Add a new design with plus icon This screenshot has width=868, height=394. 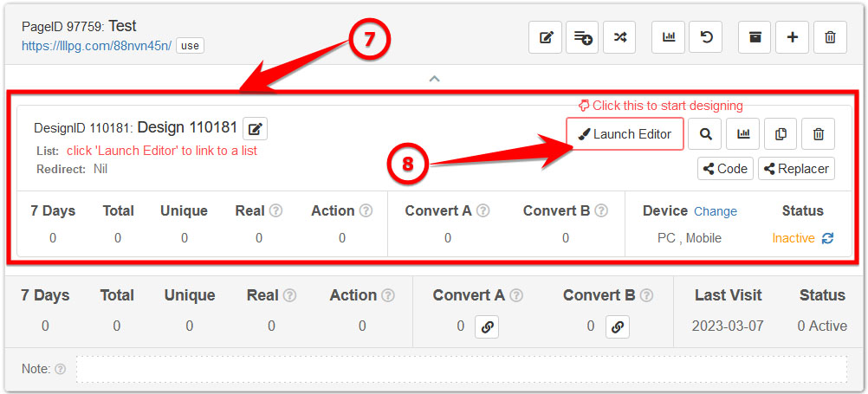coord(792,37)
